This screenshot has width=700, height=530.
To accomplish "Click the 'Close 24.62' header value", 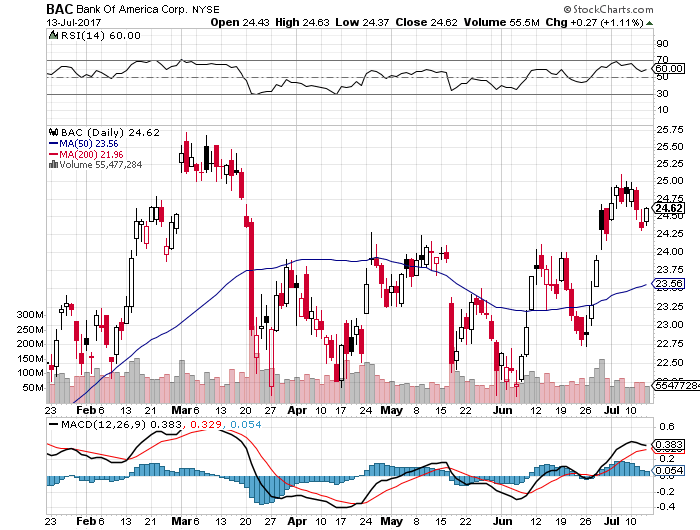I will click(x=426, y=22).
